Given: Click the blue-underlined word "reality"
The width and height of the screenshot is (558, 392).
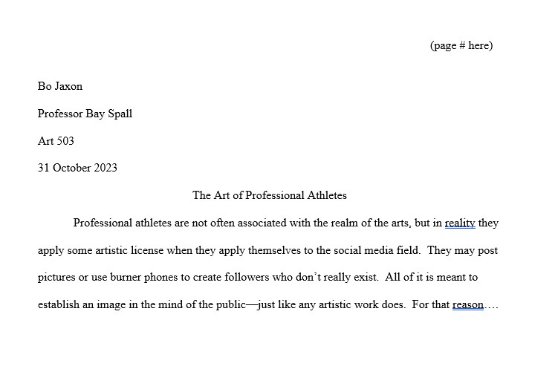Looking at the screenshot, I should pyautogui.click(x=460, y=223).
